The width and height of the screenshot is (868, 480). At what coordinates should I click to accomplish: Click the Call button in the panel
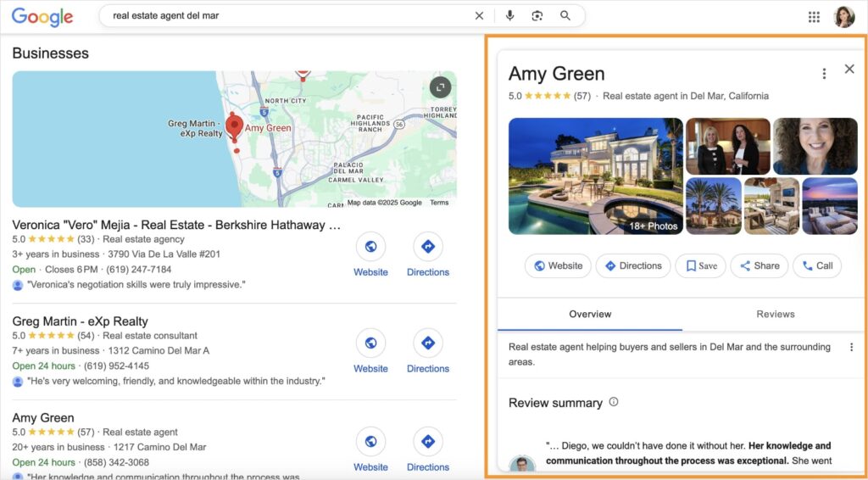coord(817,265)
